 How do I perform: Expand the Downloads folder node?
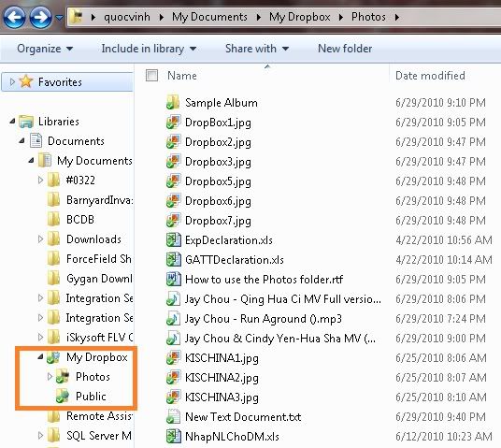pyautogui.click(x=40, y=238)
